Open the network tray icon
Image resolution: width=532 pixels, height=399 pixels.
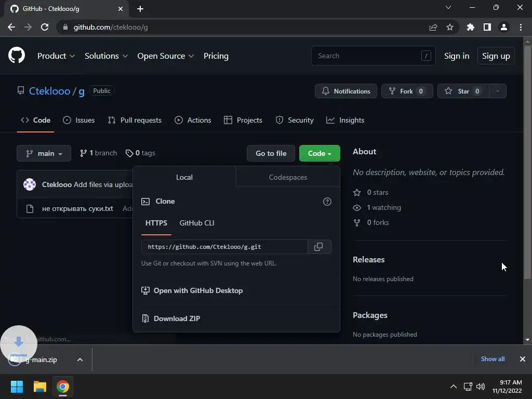(468, 387)
